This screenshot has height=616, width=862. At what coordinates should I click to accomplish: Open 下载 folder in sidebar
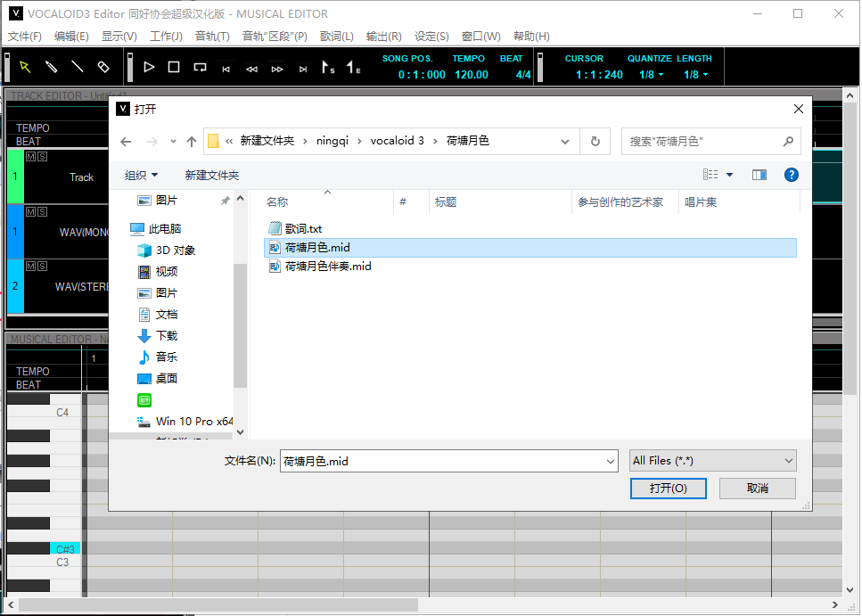pos(158,335)
